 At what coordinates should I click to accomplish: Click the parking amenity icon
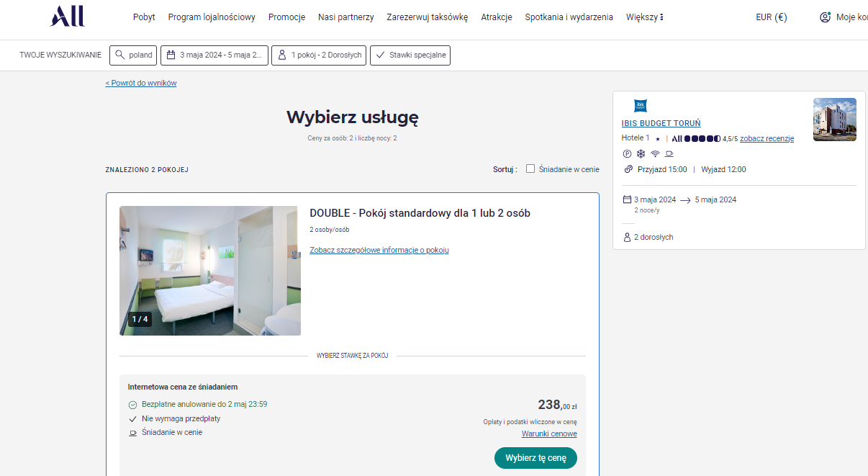(x=626, y=153)
